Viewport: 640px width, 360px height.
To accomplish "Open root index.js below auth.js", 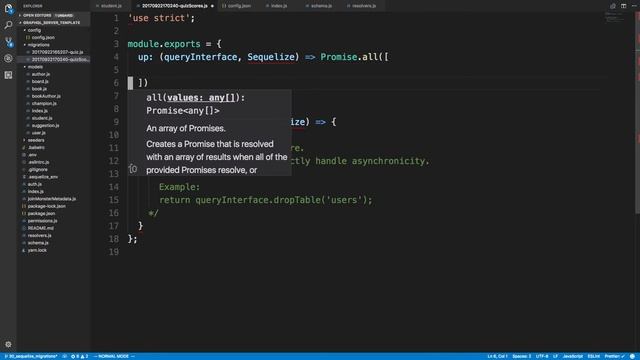I will (x=36, y=191).
